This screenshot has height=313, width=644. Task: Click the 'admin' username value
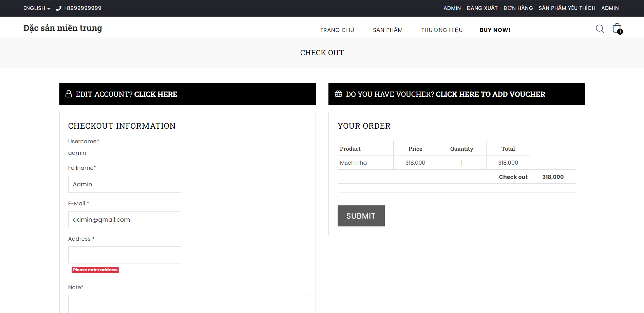pos(77,153)
